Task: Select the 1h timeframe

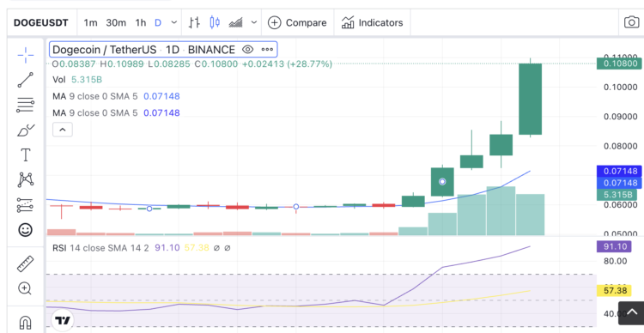Action: [x=141, y=22]
